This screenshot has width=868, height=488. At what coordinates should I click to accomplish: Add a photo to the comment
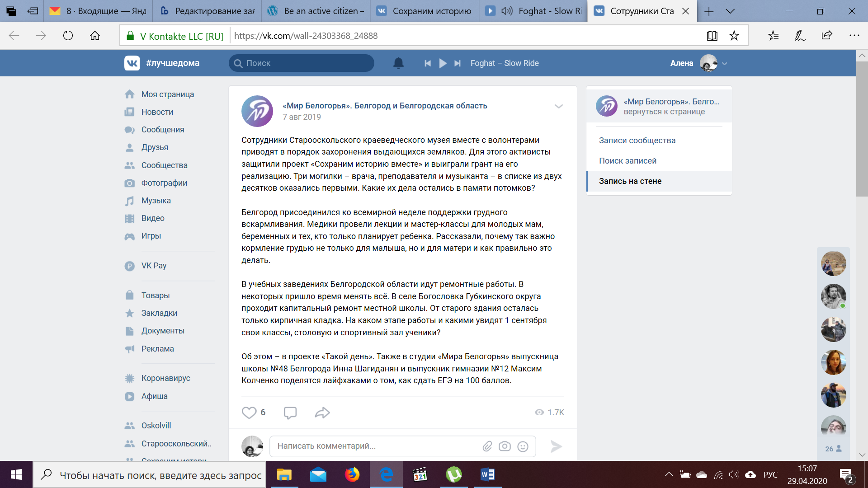tap(505, 446)
